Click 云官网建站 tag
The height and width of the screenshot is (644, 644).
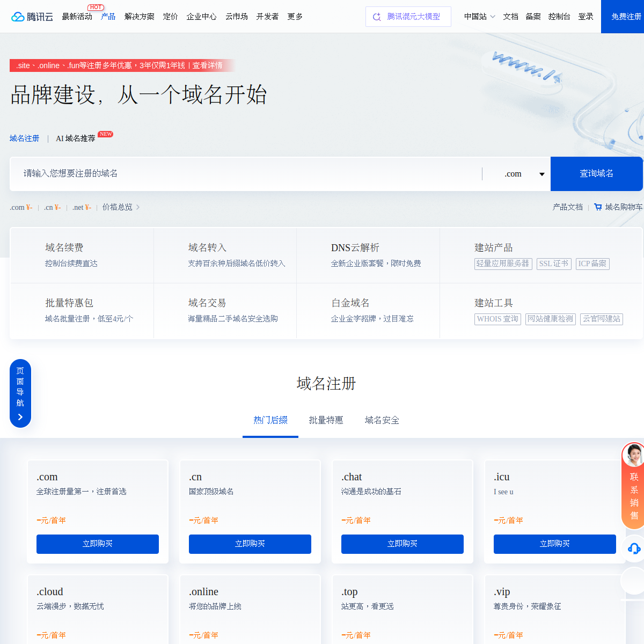click(602, 319)
